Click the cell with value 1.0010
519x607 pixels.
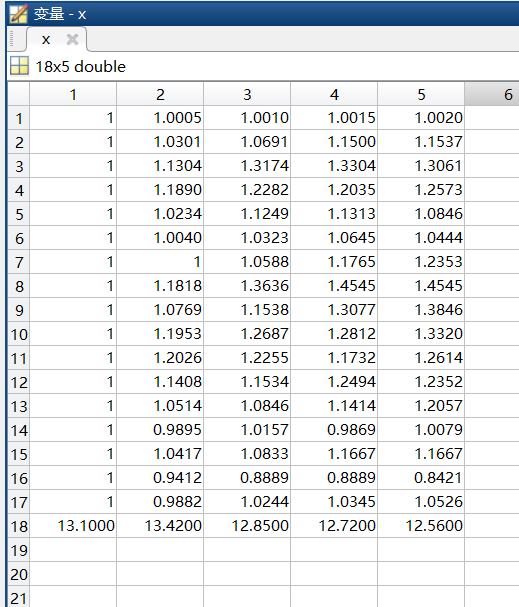tap(247, 118)
